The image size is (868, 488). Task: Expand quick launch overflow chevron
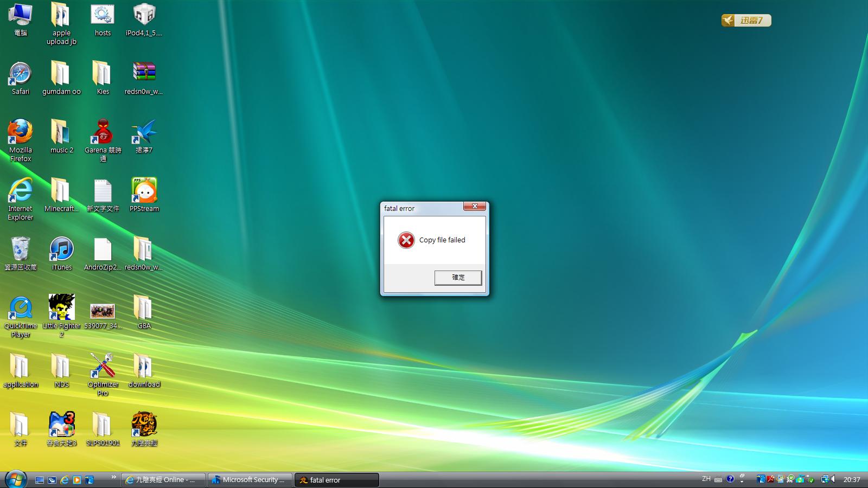pyautogui.click(x=113, y=477)
